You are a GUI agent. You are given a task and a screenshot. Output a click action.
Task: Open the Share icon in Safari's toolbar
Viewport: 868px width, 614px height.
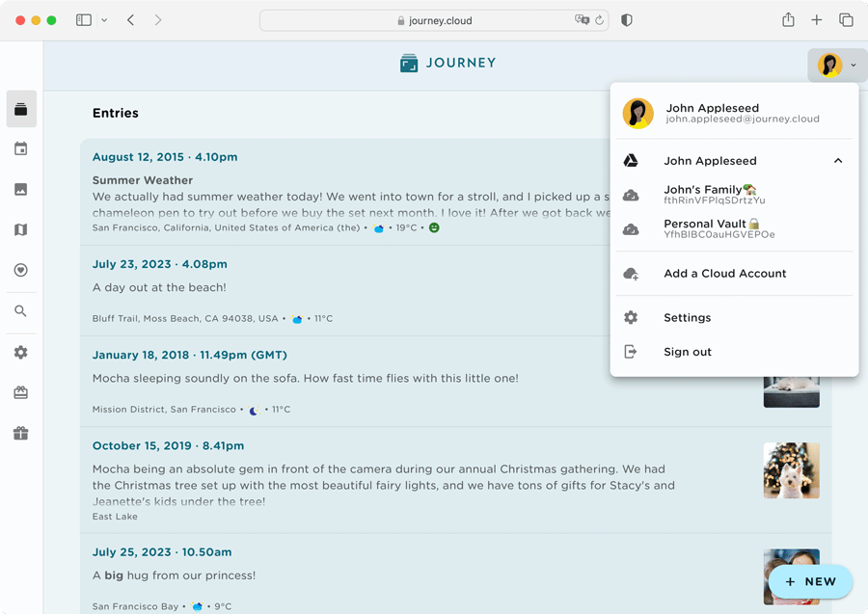(x=788, y=19)
